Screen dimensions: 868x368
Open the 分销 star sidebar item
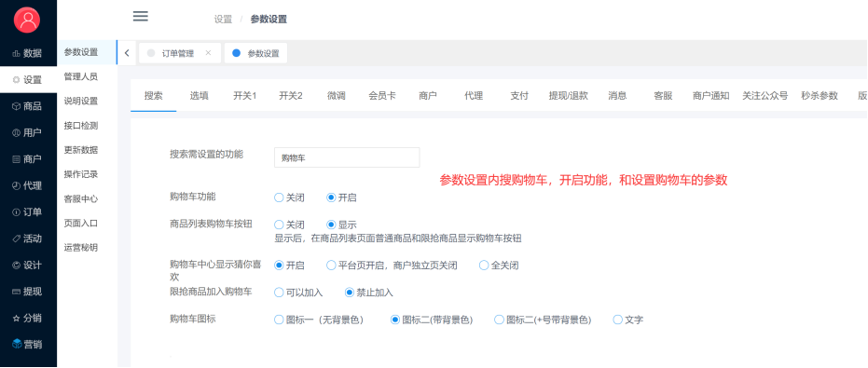[x=28, y=319]
